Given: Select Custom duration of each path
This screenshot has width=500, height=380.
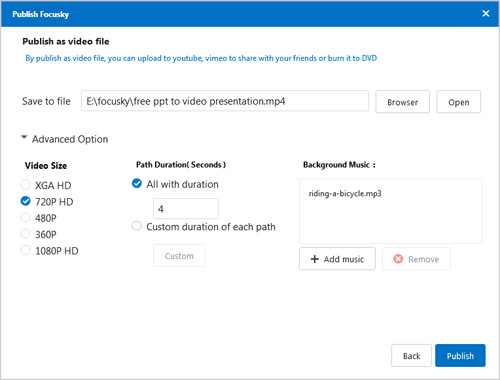Looking at the screenshot, I should [x=137, y=226].
